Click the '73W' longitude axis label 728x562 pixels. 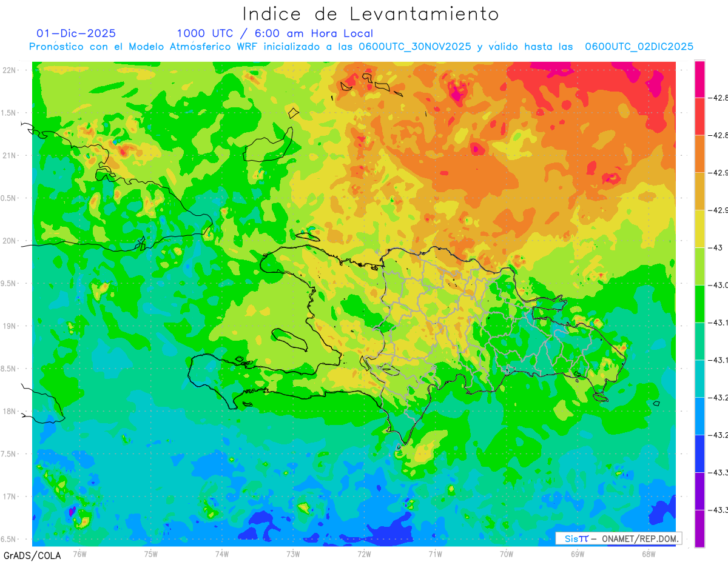293,553
